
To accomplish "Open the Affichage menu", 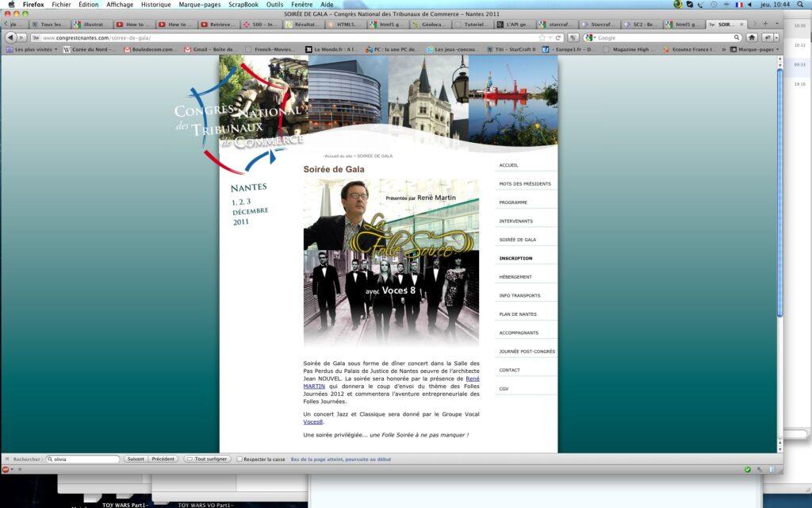I will pos(120,5).
